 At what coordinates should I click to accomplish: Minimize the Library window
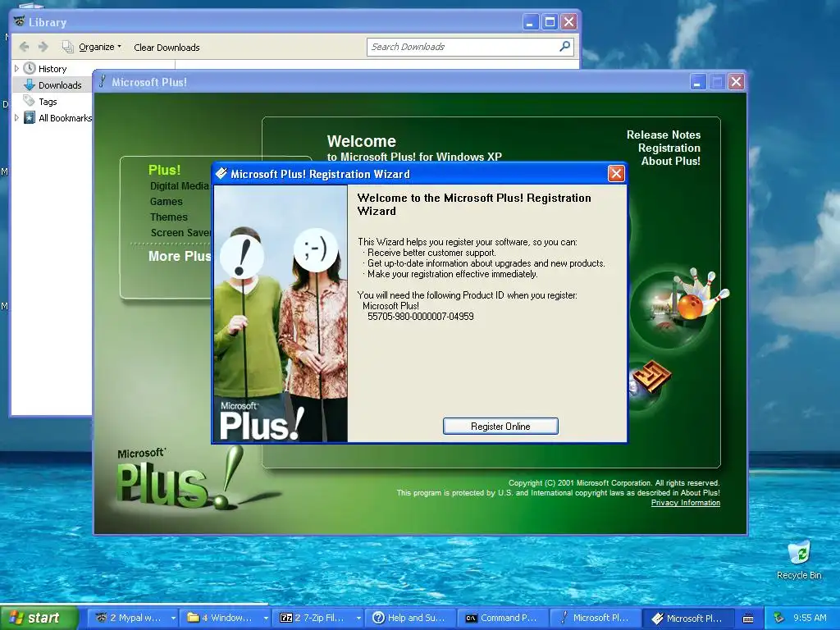[x=530, y=22]
